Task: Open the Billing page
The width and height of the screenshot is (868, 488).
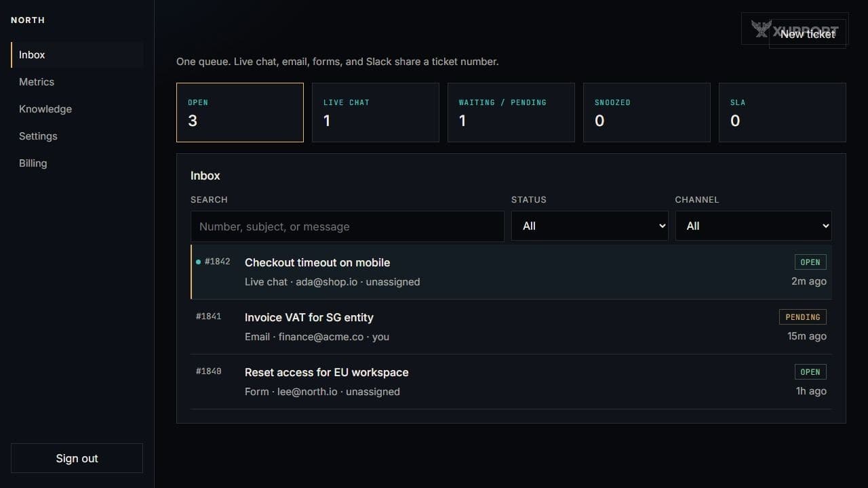Action: tap(77, 163)
